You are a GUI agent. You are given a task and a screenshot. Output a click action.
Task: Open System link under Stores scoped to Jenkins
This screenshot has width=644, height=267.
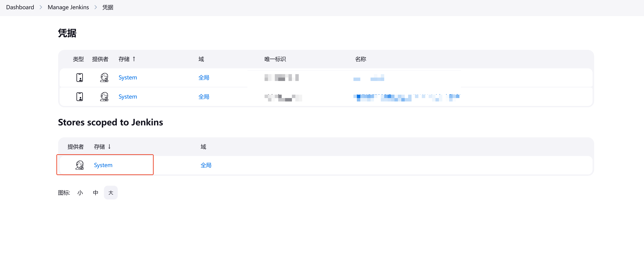click(103, 165)
